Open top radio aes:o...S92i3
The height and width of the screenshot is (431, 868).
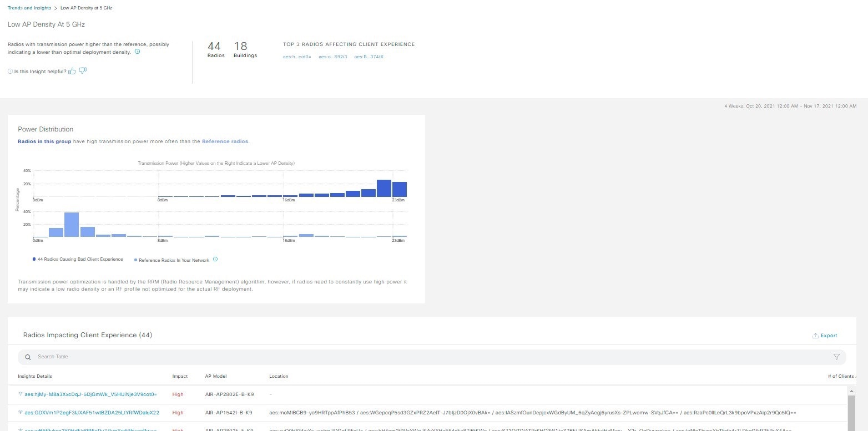332,57
